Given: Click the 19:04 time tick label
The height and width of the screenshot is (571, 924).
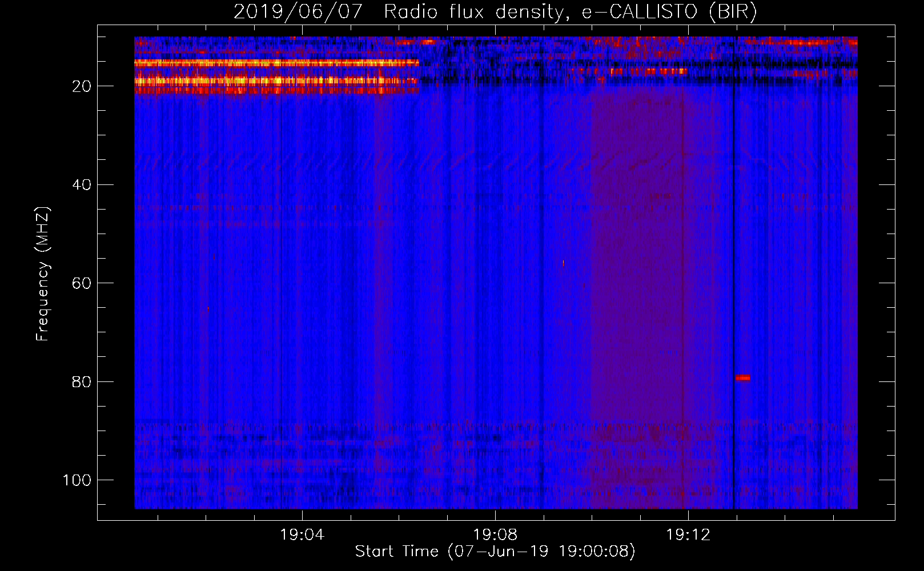Looking at the screenshot, I should 302,535.
